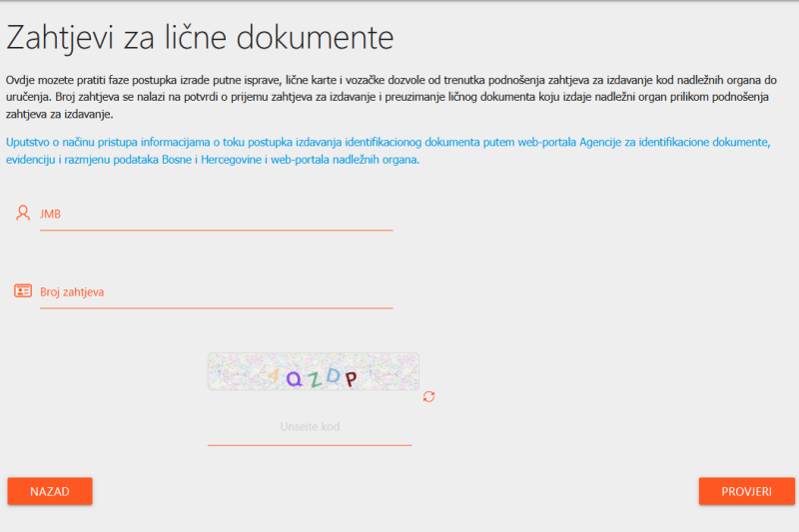Click the Unesite kod captcha input
799x532 pixels.
point(310,427)
